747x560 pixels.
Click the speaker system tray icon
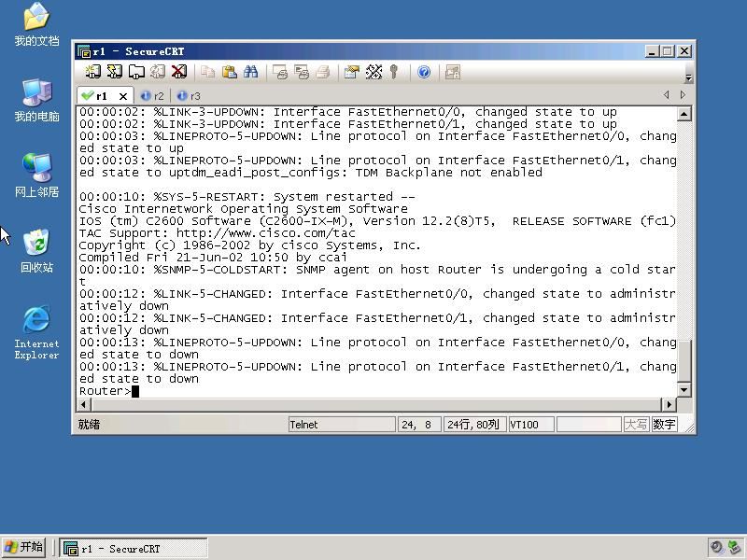(716, 548)
